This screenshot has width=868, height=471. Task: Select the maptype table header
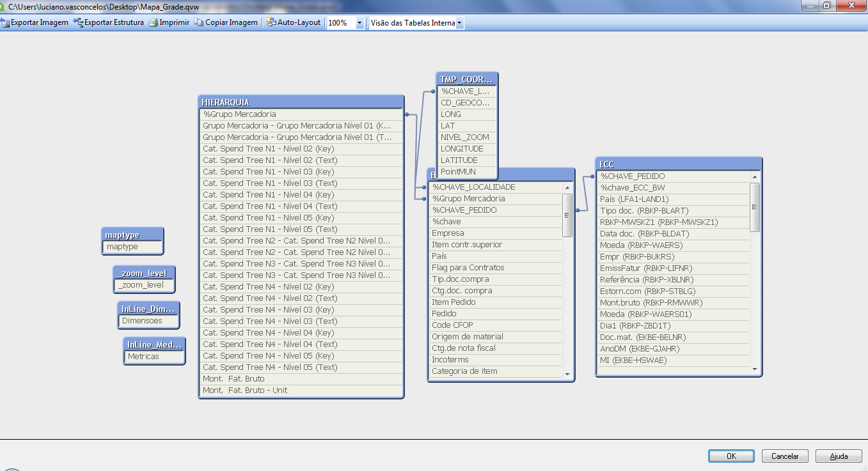point(132,235)
